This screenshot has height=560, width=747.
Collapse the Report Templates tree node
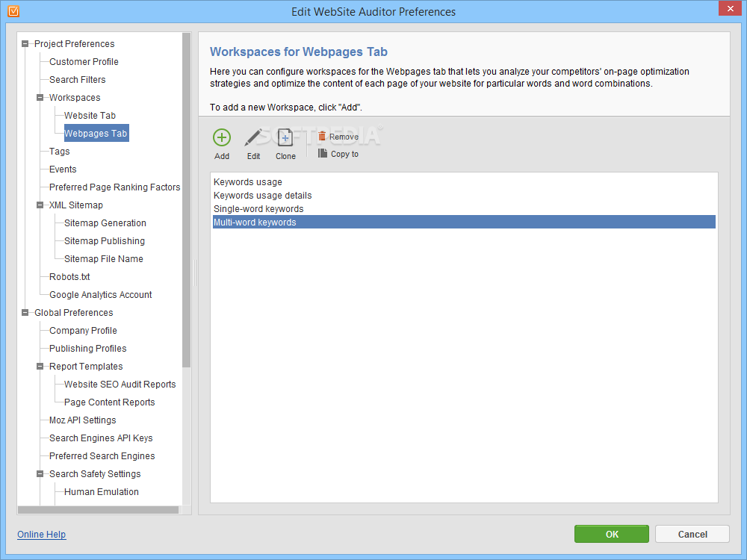pyautogui.click(x=40, y=367)
